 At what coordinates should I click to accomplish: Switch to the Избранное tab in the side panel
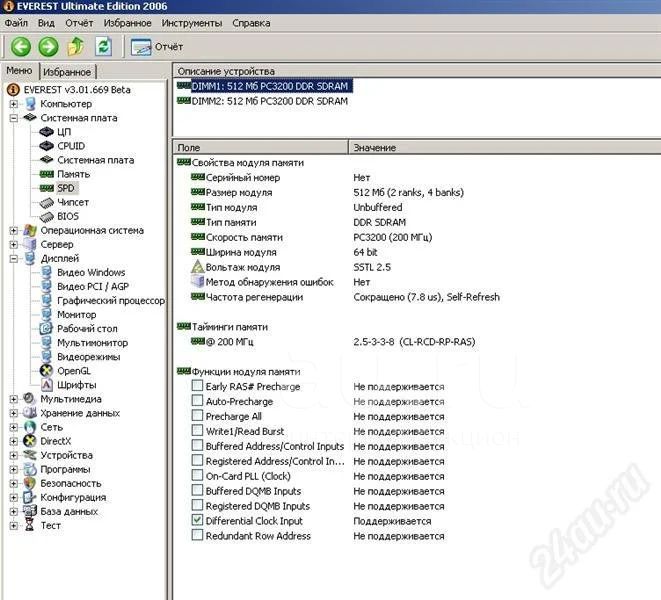coord(67,72)
